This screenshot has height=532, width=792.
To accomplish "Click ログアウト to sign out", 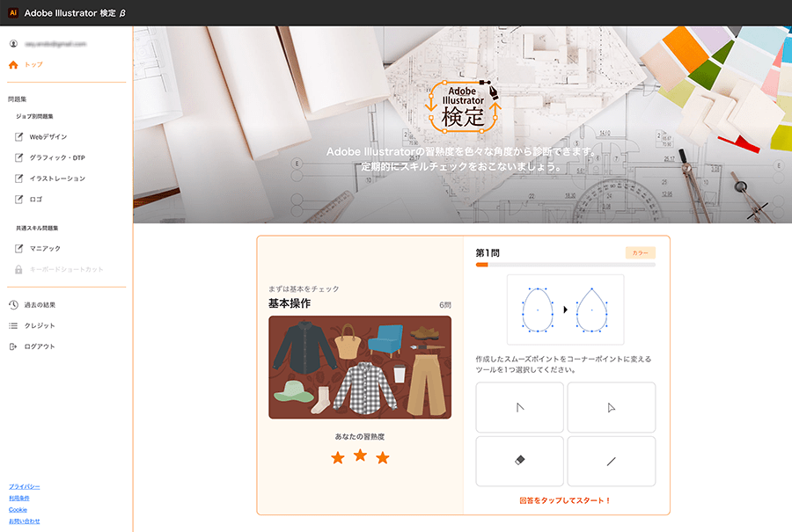I will [40, 346].
